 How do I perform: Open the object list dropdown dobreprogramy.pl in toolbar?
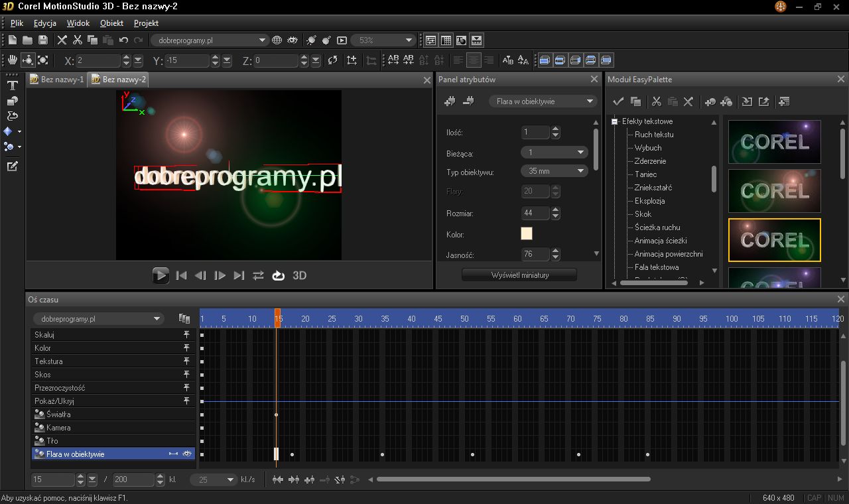coord(210,40)
